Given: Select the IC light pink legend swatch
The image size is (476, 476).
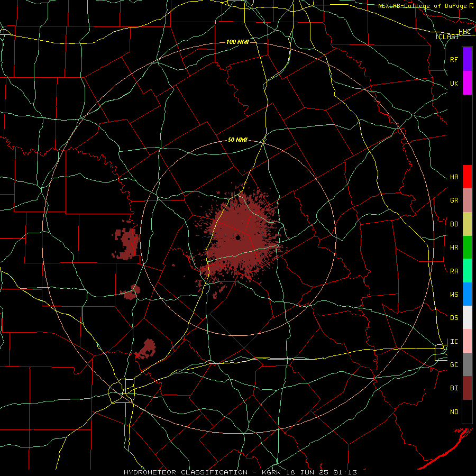Looking at the screenshot, I should (x=467, y=341).
